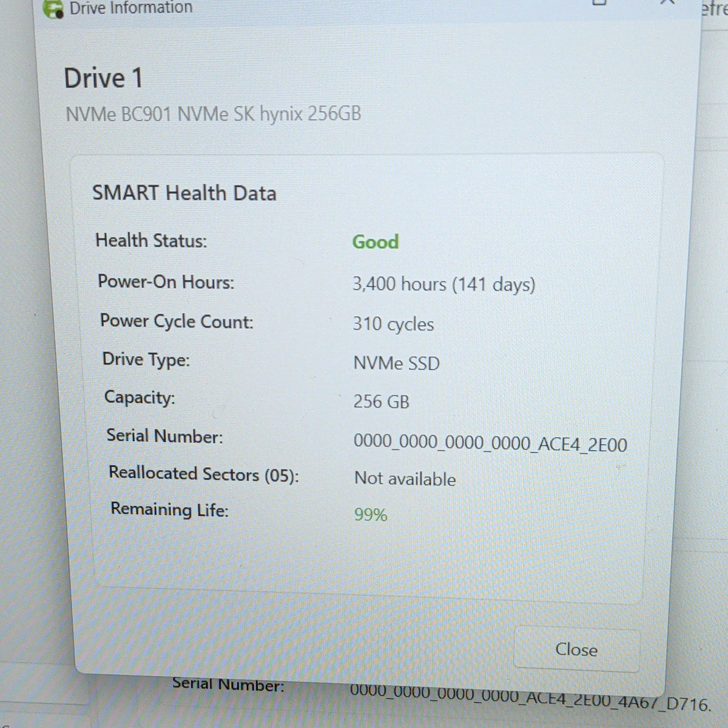Click the '256 GB' capacity value
Viewport: 728px width, 728px height.
(x=382, y=402)
